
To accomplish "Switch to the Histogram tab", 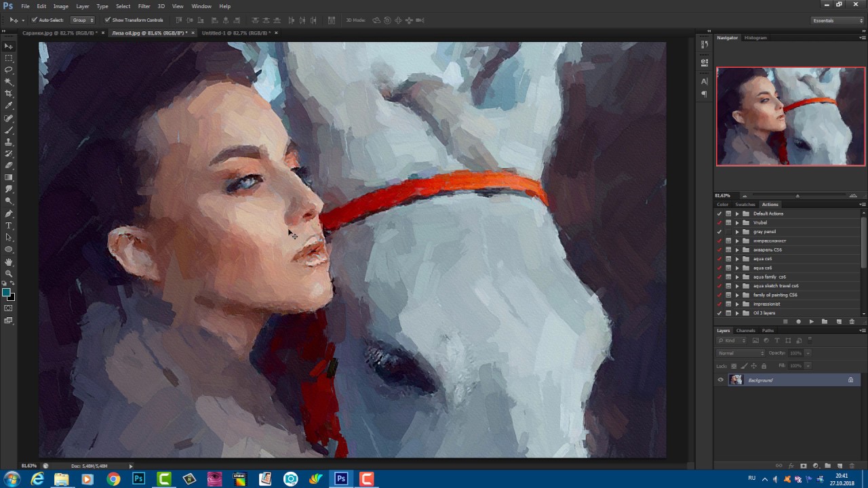I will pos(755,38).
